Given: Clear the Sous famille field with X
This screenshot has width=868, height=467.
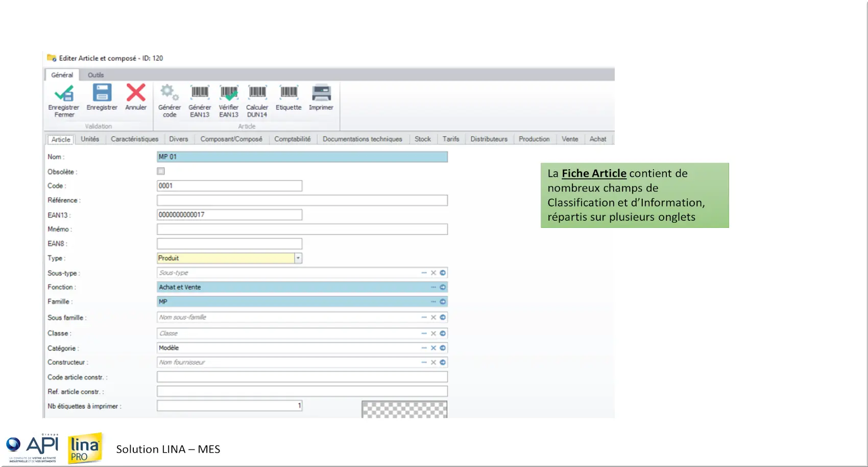Looking at the screenshot, I should tap(433, 317).
